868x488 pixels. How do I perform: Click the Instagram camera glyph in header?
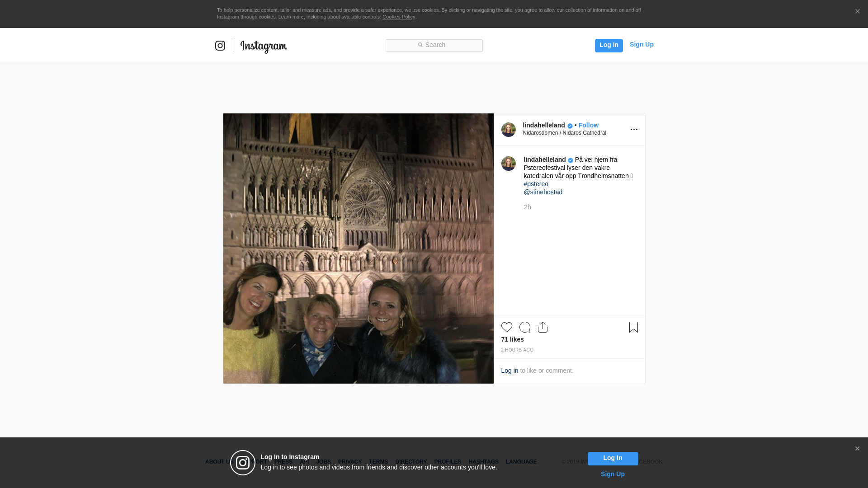tap(220, 46)
